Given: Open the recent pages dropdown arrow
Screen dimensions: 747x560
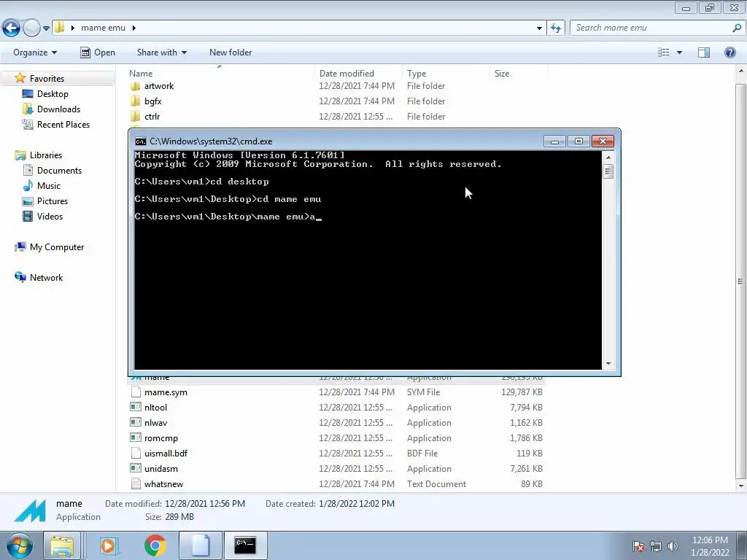Looking at the screenshot, I should (x=46, y=28).
